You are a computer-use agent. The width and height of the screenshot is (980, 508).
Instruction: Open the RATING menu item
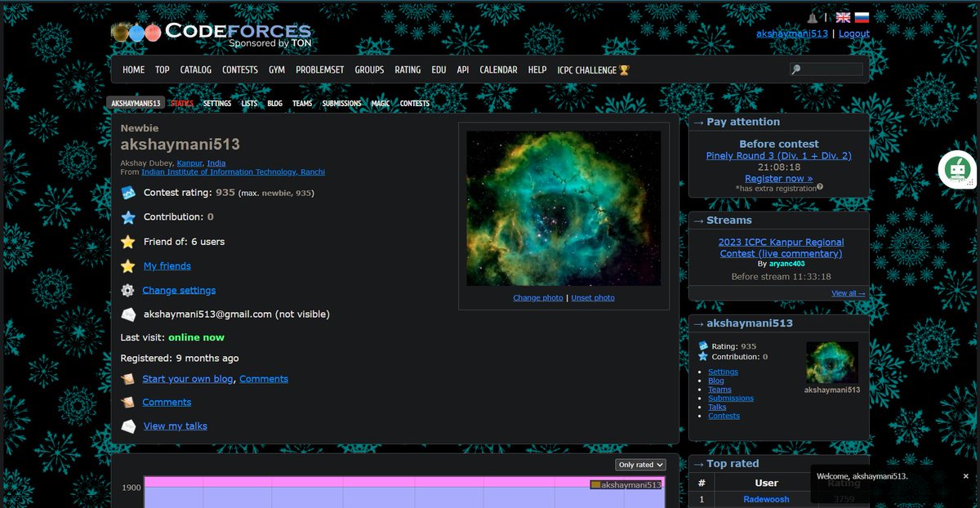(408, 70)
